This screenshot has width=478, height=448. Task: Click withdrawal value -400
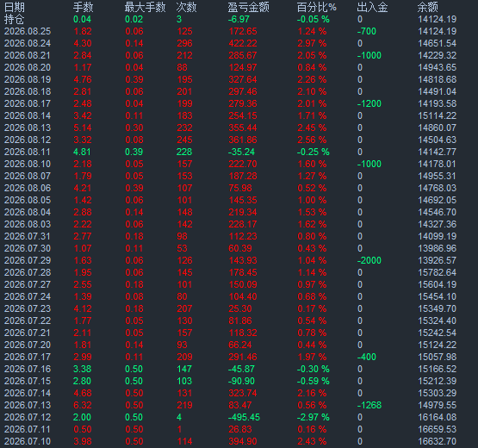(366, 357)
